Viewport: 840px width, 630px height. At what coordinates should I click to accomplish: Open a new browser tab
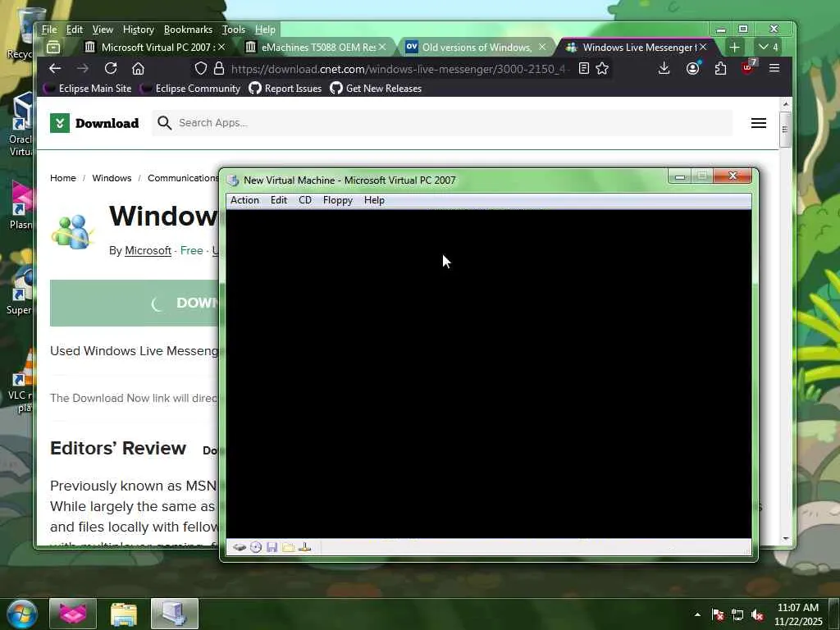(x=734, y=47)
